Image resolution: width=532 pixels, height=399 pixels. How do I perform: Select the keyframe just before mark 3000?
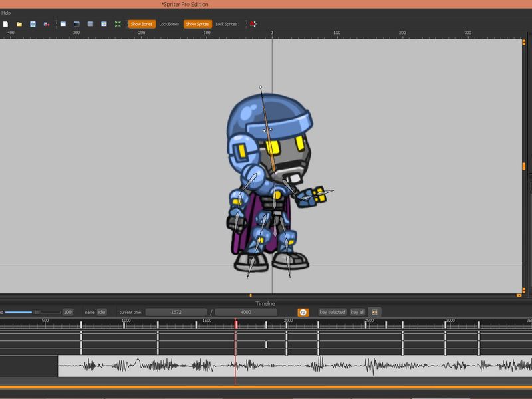[x=446, y=325]
